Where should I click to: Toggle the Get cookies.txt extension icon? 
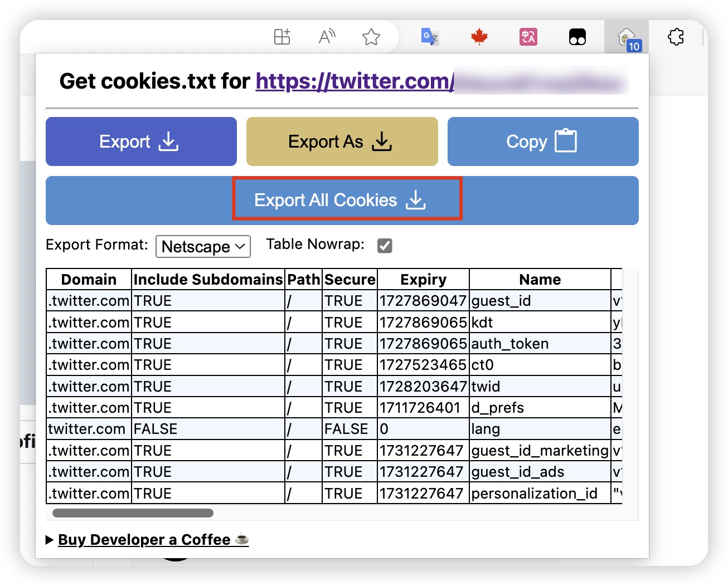627,37
